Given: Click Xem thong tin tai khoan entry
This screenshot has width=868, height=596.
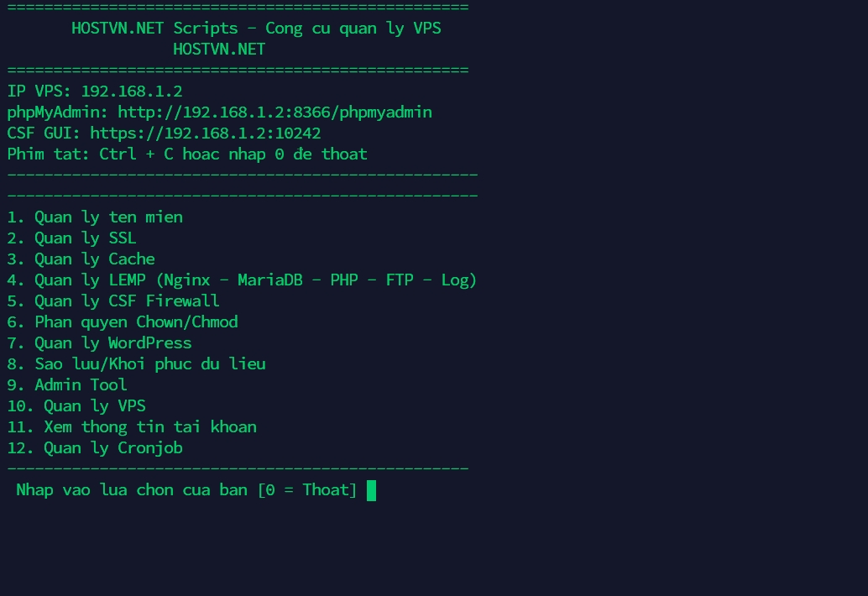Looking at the screenshot, I should 132,427.
